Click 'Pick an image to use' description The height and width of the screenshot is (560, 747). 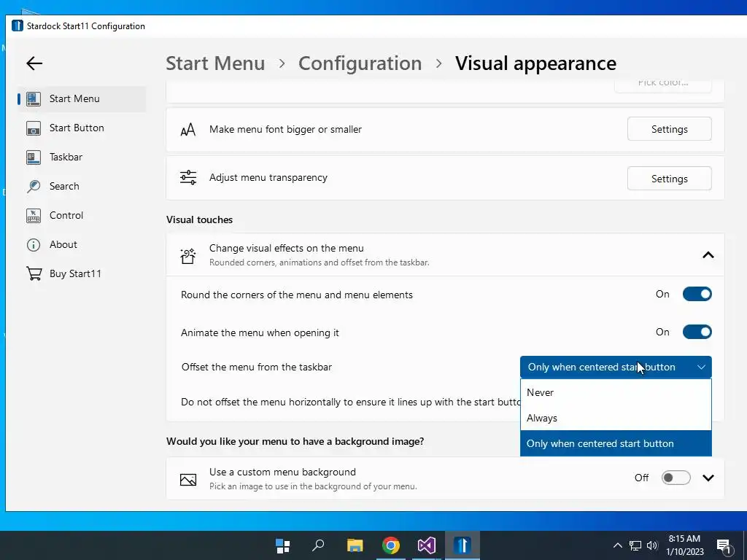pos(313,486)
